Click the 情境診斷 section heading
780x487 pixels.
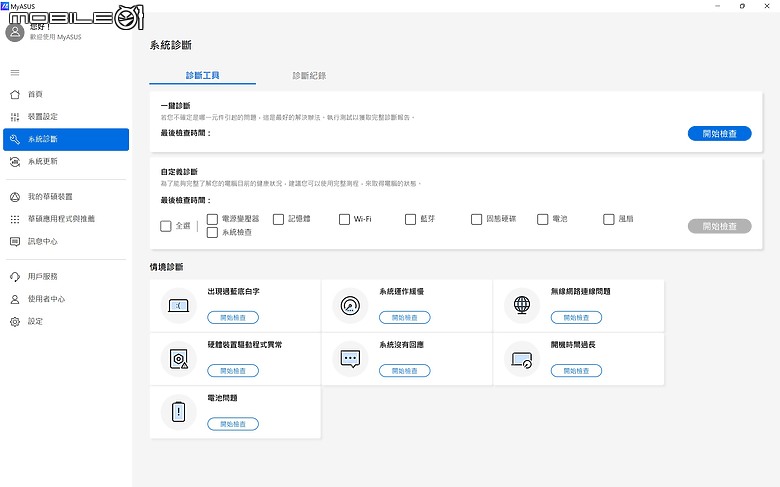[167, 267]
